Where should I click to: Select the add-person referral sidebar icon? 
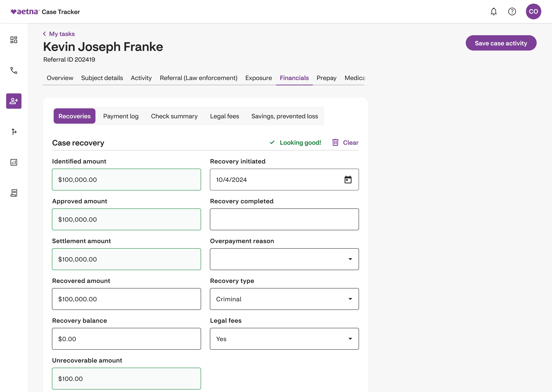click(14, 101)
